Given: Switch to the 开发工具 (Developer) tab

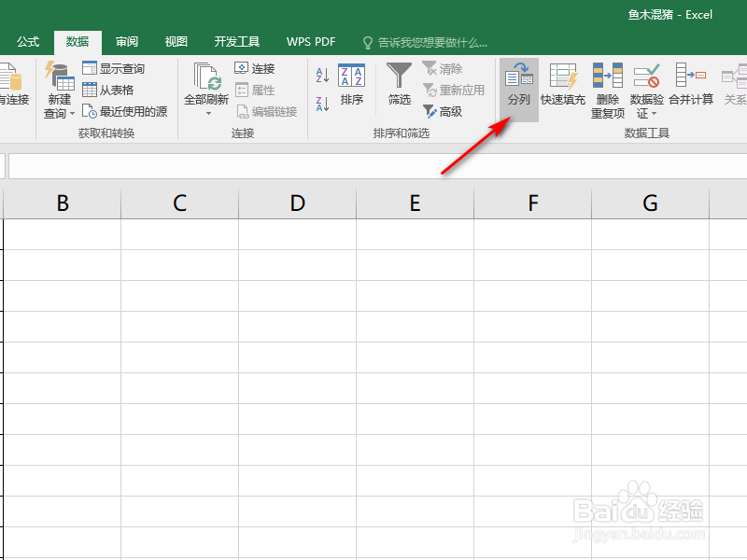Looking at the screenshot, I should [237, 42].
